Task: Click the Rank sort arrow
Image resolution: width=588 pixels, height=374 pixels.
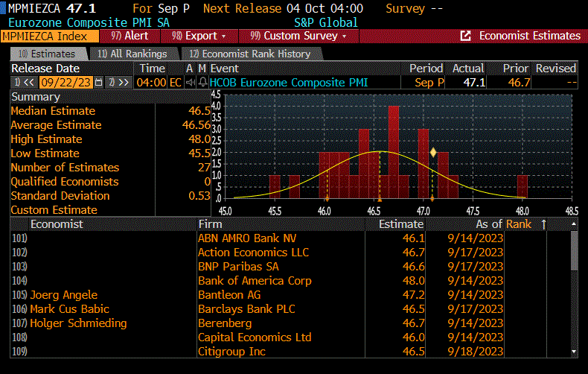Action: [x=543, y=224]
